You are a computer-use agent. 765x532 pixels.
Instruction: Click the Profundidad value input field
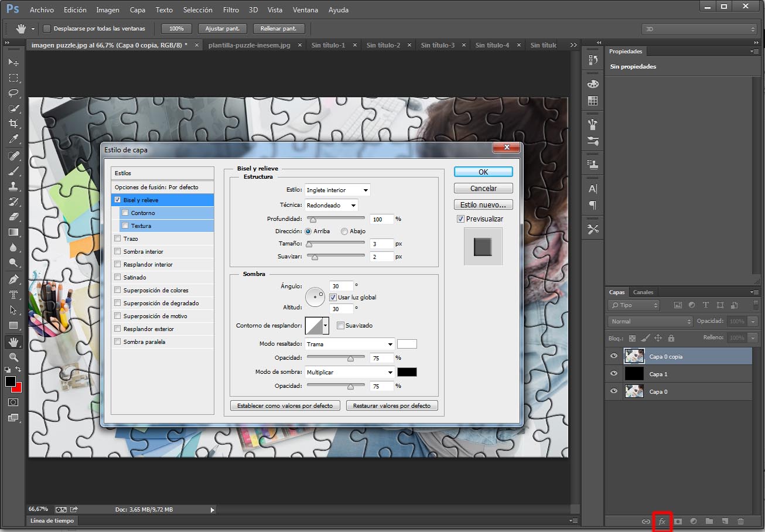click(x=381, y=219)
